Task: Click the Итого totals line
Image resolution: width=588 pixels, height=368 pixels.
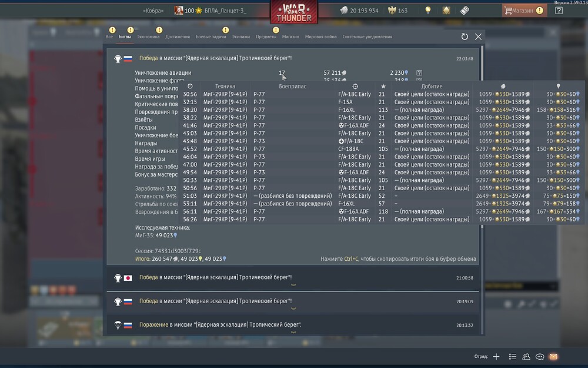Action: (x=181, y=258)
